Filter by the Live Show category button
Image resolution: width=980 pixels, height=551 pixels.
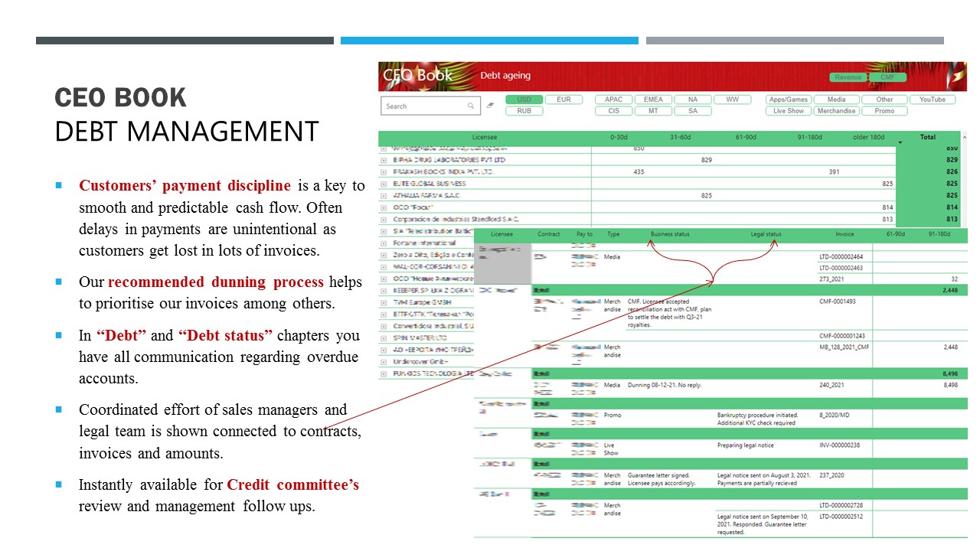[789, 111]
